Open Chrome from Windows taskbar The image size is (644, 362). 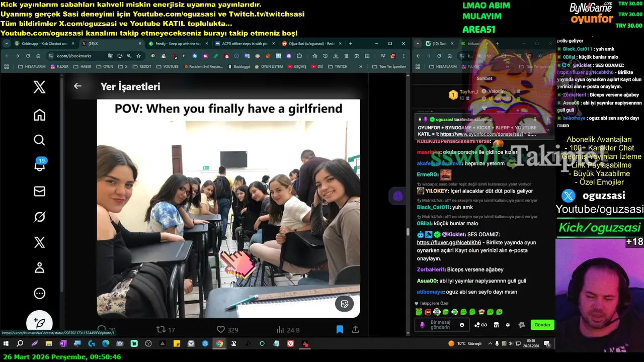point(219,343)
